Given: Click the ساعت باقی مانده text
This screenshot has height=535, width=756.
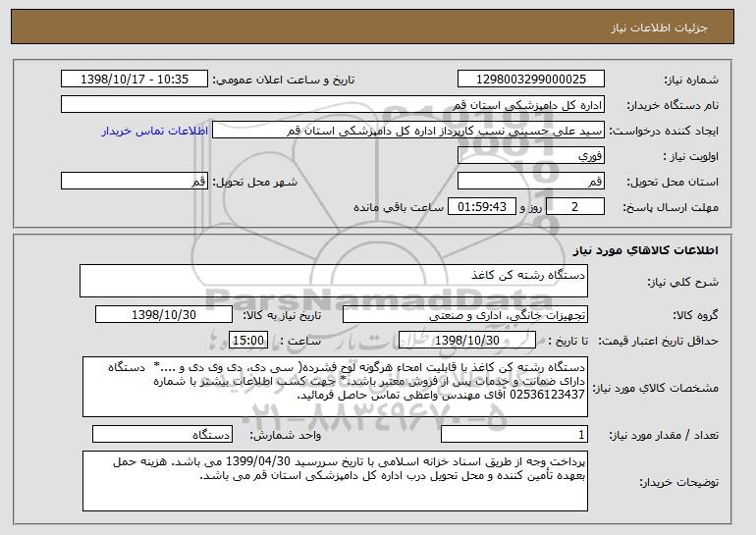Looking at the screenshot, I should pyautogui.click(x=399, y=207).
